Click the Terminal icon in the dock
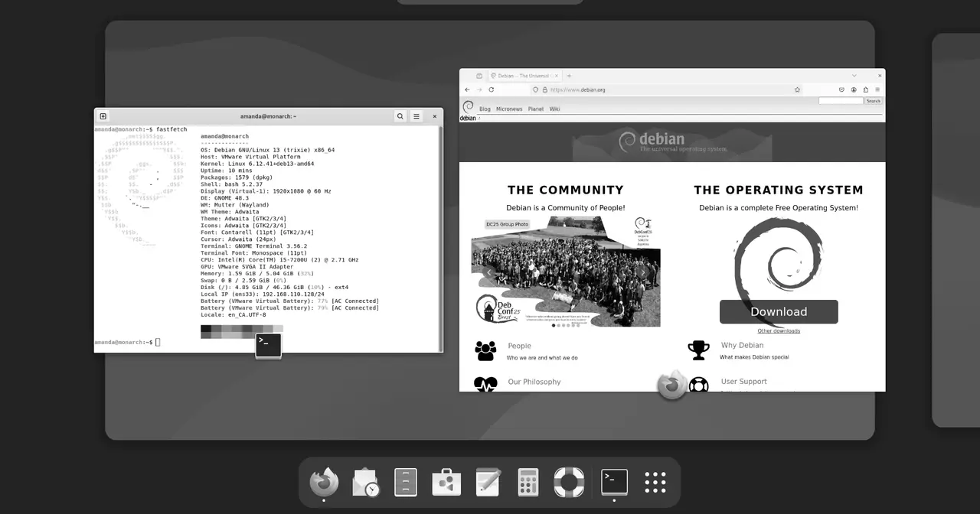This screenshot has height=514, width=980. click(x=614, y=482)
